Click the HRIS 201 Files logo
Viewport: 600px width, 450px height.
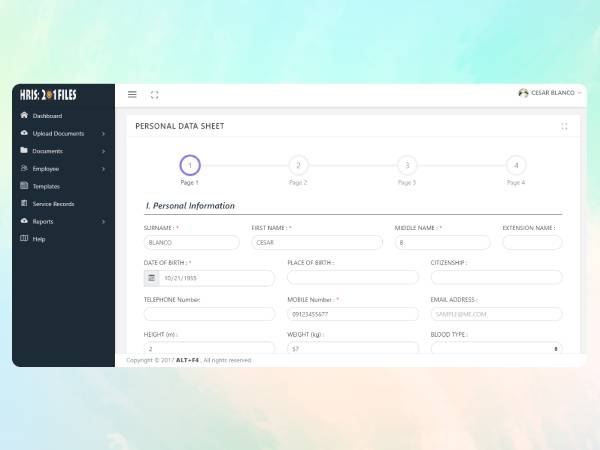[48, 95]
